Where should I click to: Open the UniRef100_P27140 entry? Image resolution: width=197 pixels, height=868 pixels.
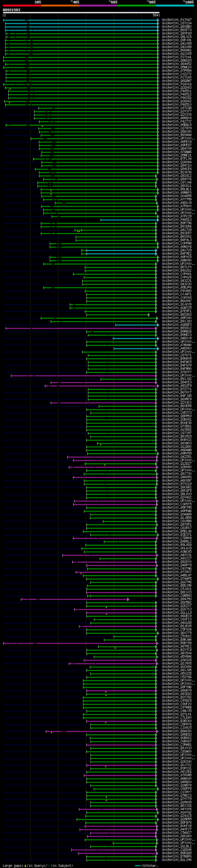tap(177, 77)
